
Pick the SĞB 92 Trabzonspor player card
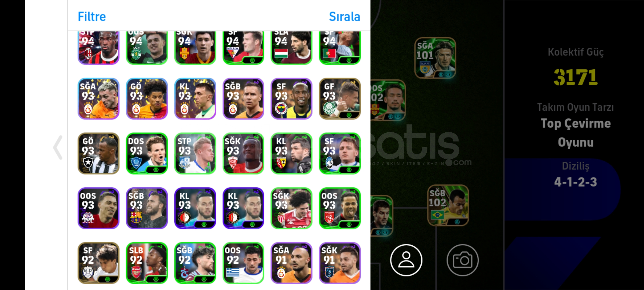tap(195, 263)
